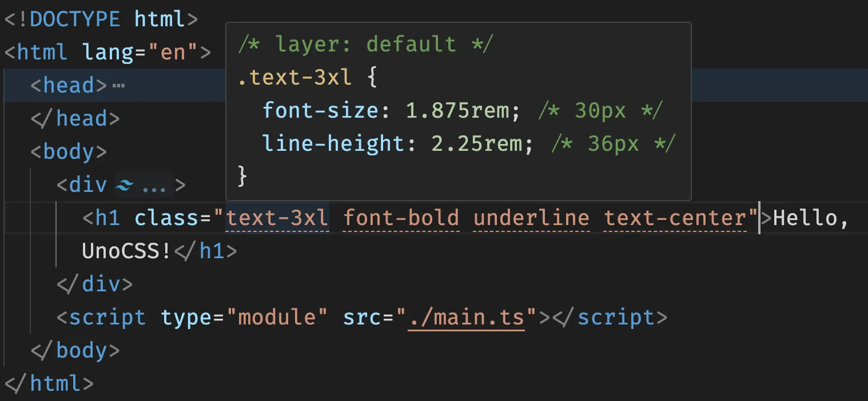
Task: Place cursor in the UnoCSS! heading text
Action: 126,251
